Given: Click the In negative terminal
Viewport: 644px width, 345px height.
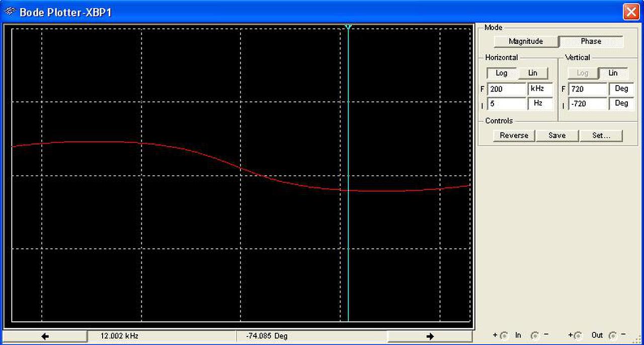Looking at the screenshot, I should pos(535,335).
